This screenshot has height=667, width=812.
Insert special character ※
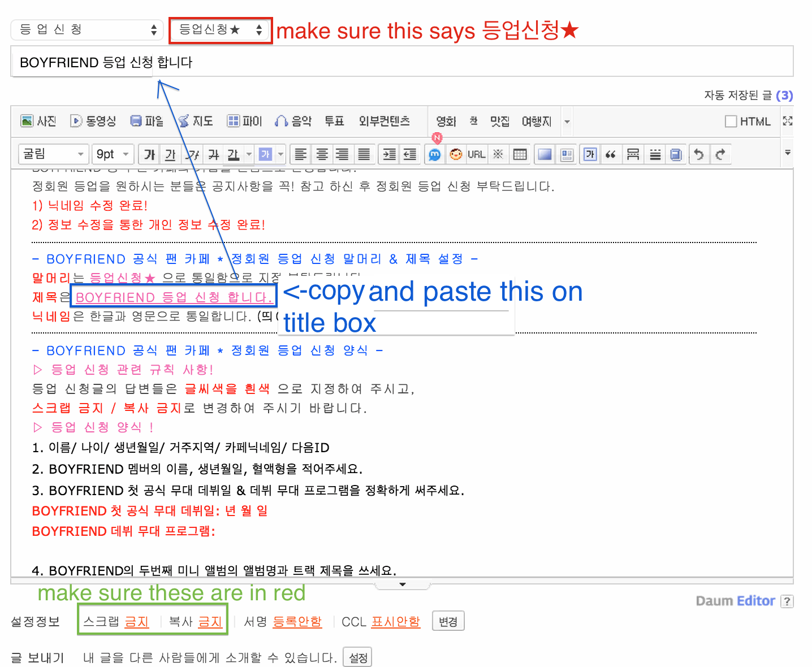[498, 154]
